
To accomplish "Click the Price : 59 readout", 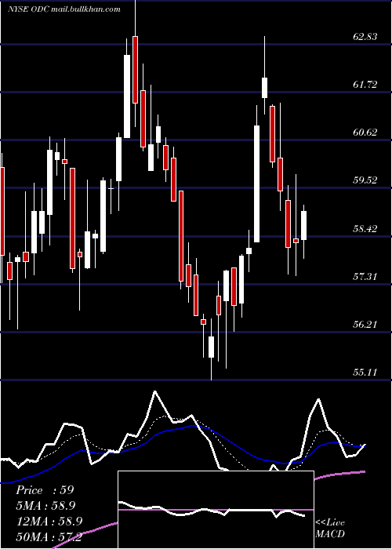I will click(45, 490).
